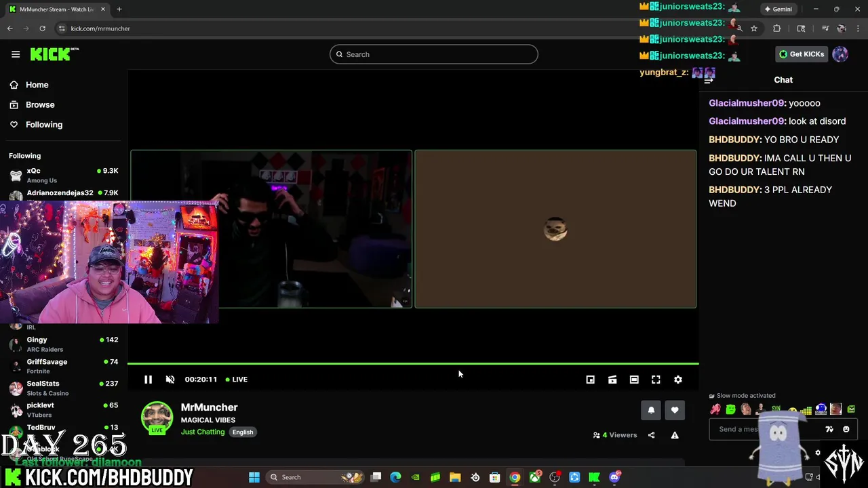Open mini player picture-in-picture icon
868x488 pixels.
591,380
